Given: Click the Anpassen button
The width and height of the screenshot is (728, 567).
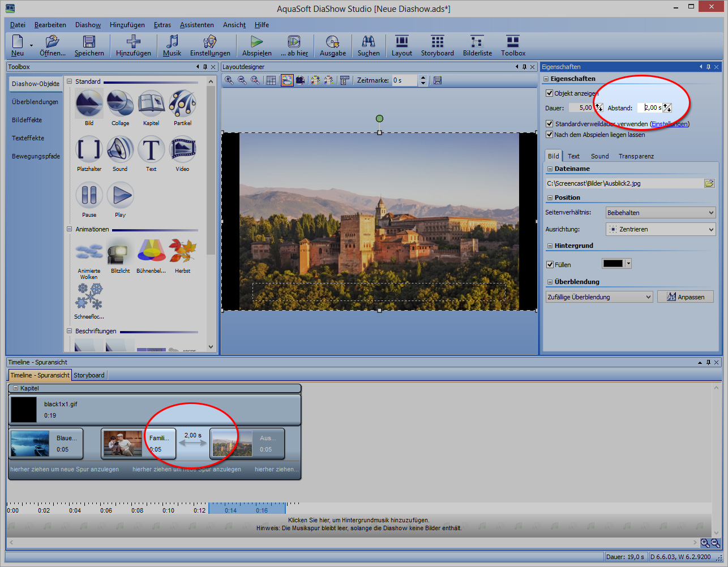Looking at the screenshot, I should point(685,297).
